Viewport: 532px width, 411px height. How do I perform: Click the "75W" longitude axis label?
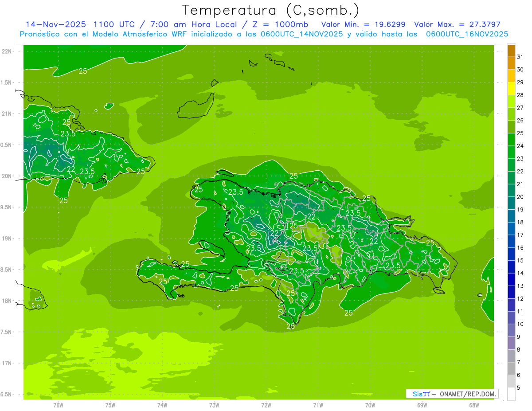click(110, 405)
